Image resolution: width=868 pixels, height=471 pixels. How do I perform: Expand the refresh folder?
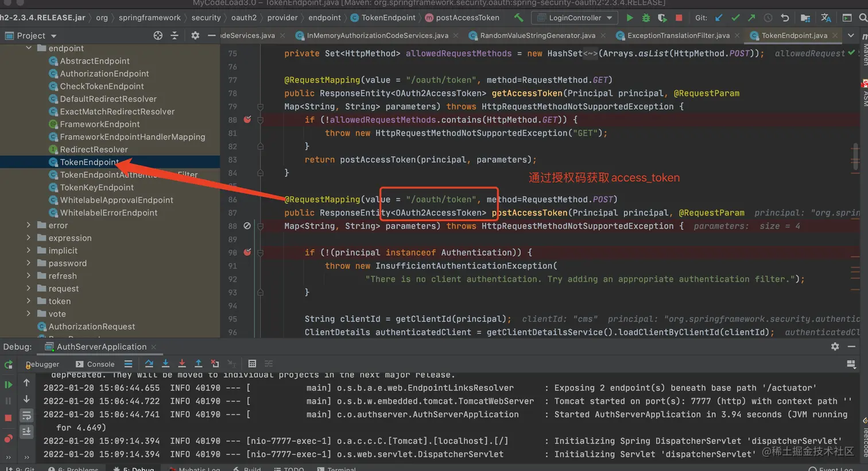coord(29,276)
